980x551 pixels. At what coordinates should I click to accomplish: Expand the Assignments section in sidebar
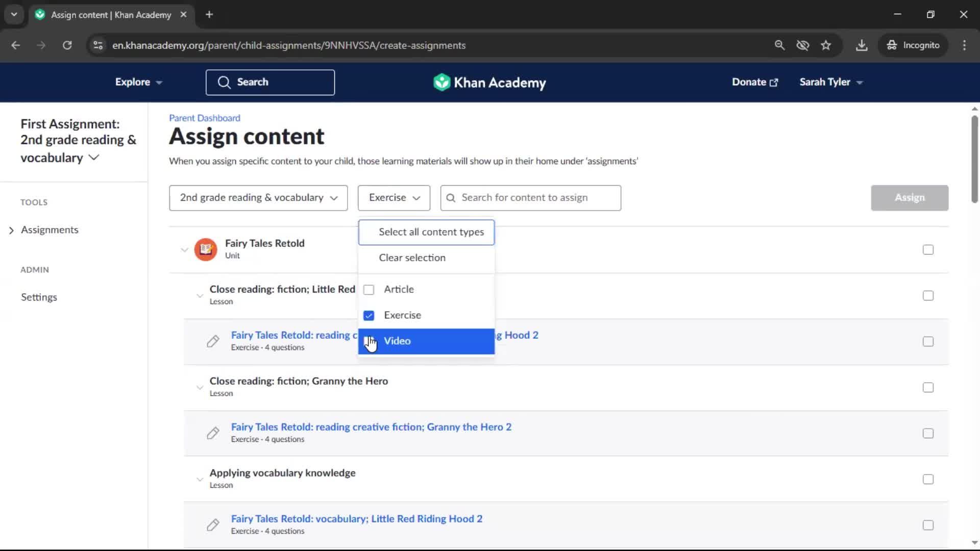11,231
